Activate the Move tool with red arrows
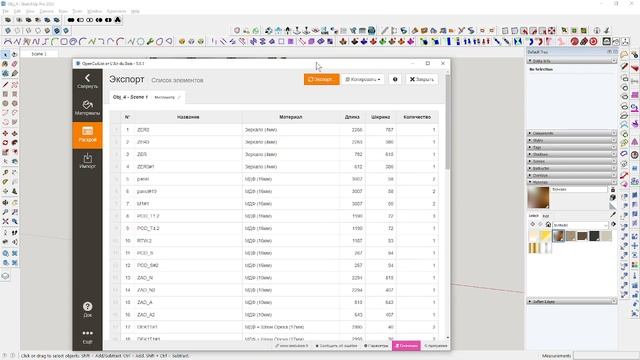640x360 pixels. click(x=5, y=133)
